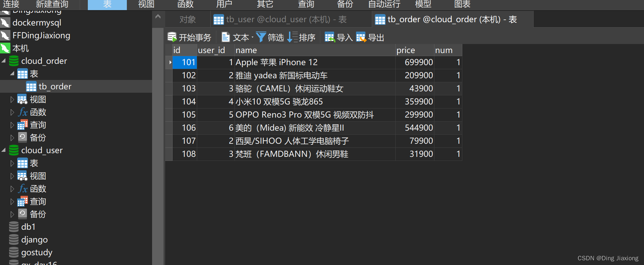Viewport: 644px width, 265px height.
Task: Expand the 函数 node under cloud_order
Action: [x=12, y=112]
